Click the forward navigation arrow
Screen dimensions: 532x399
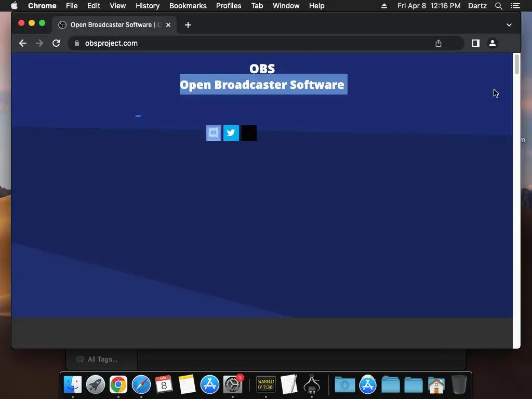(x=39, y=43)
